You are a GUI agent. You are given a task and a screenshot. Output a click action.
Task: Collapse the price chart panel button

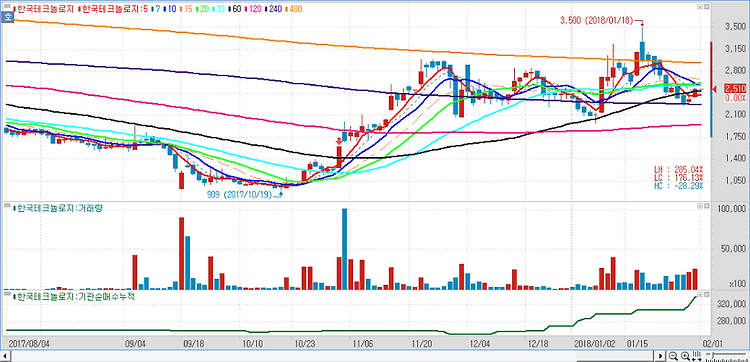point(700,8)
